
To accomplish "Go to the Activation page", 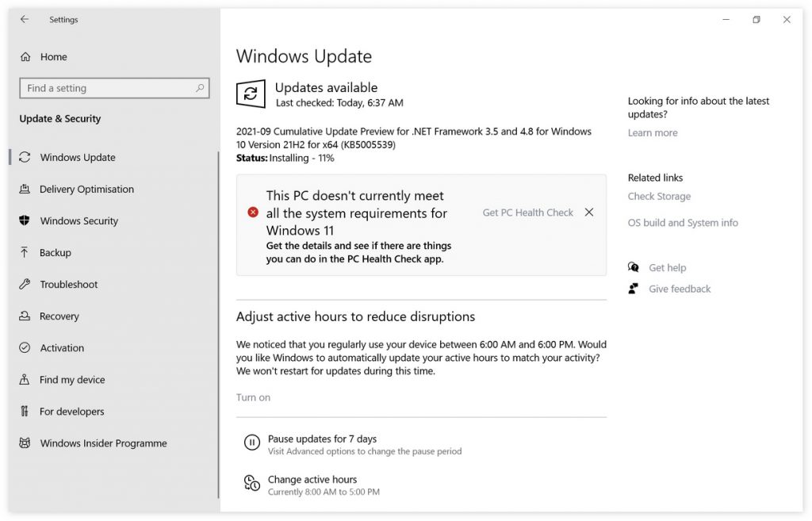I will [x=62, y=348].
